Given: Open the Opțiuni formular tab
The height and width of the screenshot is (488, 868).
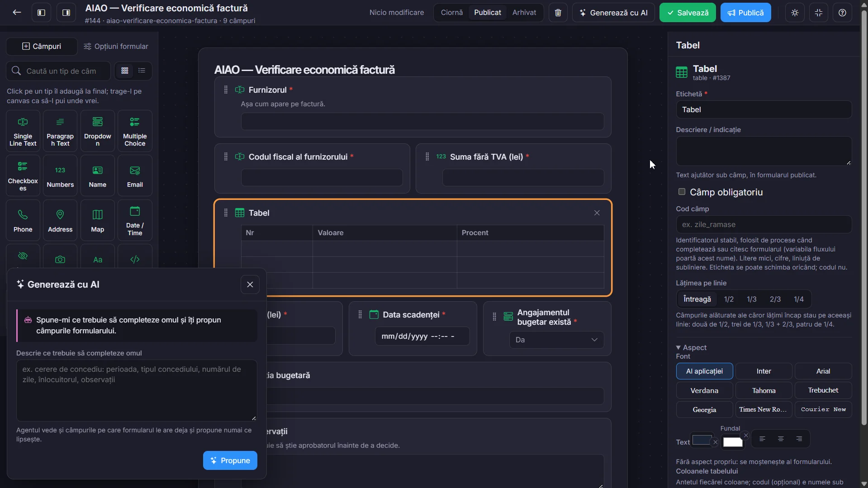Looking at the screenshot, I should pos(116,46).
